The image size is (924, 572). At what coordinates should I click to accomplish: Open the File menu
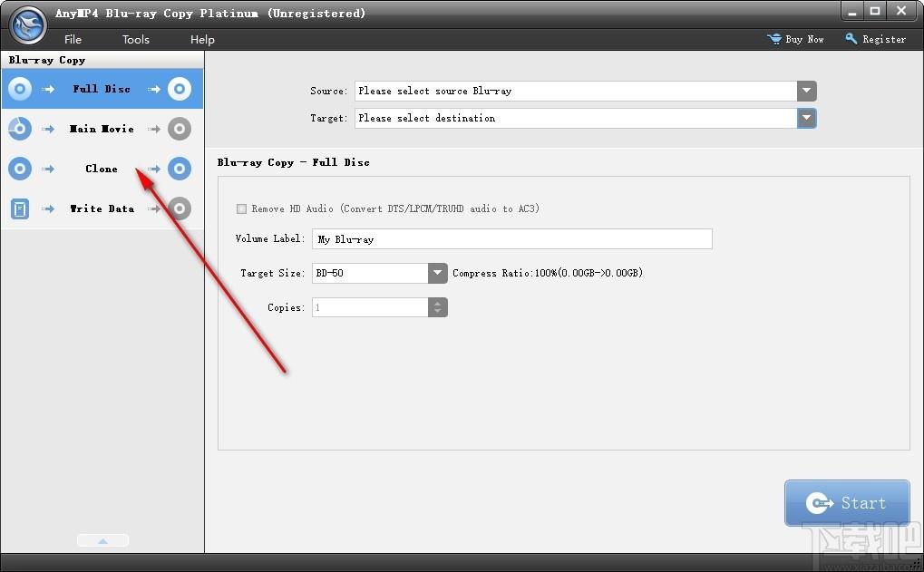pyautogui.click(x=73, y=40)
